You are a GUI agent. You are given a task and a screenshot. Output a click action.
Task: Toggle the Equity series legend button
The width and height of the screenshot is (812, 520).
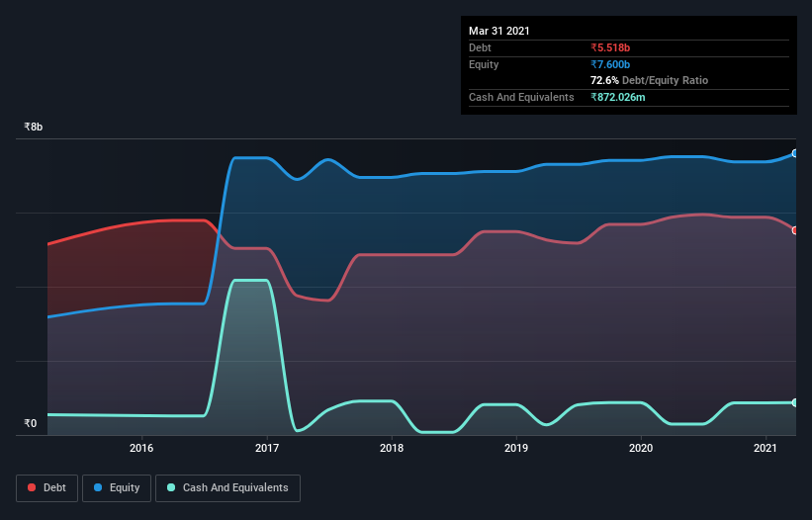(x=117, y=488)
